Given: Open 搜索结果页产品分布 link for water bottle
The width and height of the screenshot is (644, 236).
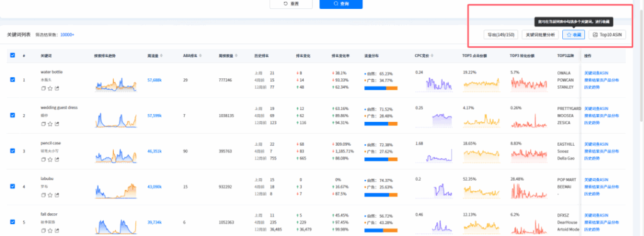Looking at the screenshot, I should click(x=602, y=80).
